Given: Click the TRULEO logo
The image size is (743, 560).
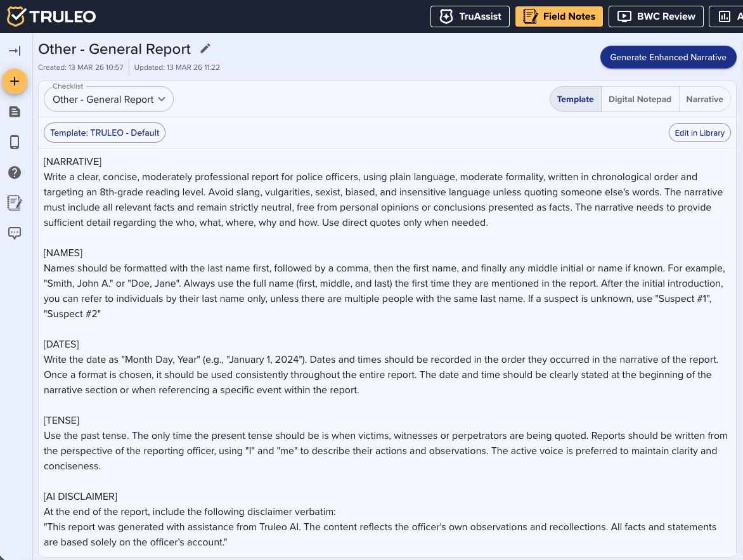Looking at the screenshot, I should coord(52,16).
